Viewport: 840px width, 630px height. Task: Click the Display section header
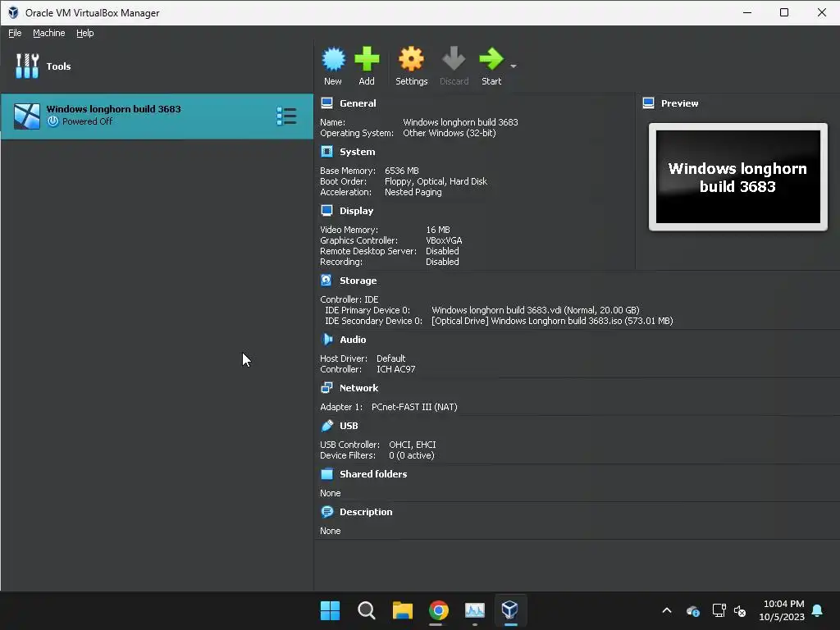(356, 211)
